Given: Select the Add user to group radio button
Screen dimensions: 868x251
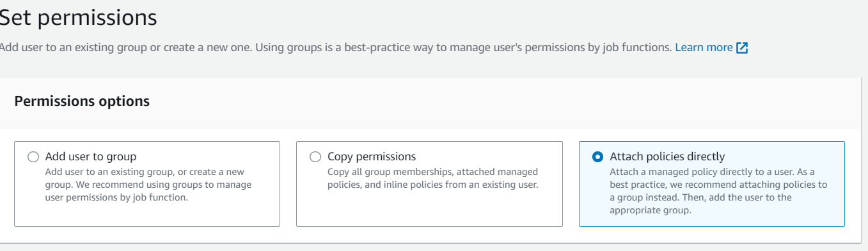Looking at the screenshot, I should [33, 157].
